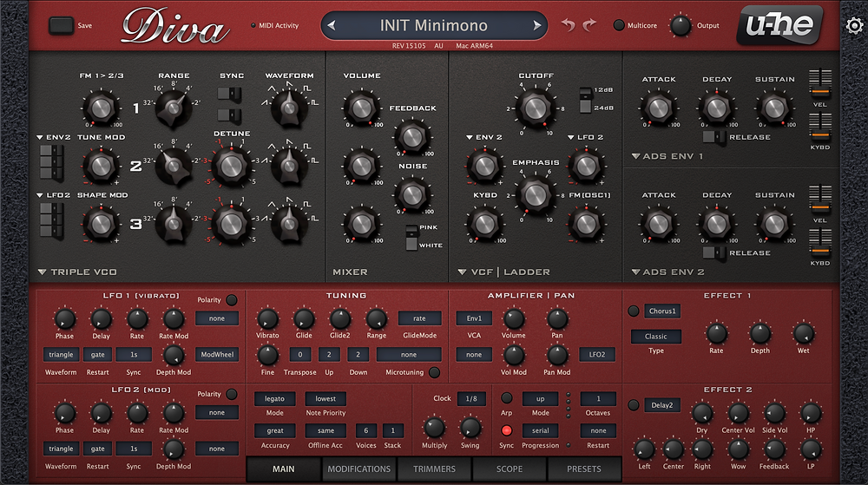Click the mixer FEEDBACK knob
The height and width of the screenshot is (485, 868).
click(x=412, y=137)
